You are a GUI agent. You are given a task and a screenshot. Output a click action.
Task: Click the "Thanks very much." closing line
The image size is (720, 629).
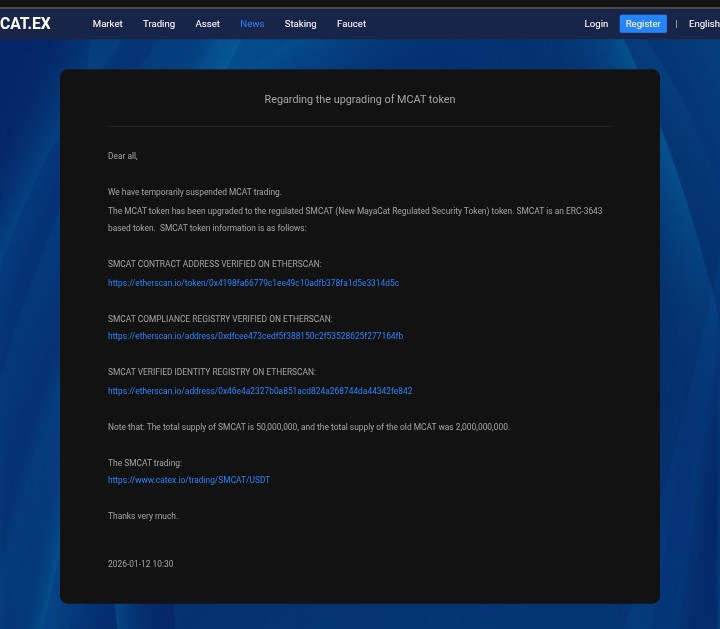[x=143, y=516]
